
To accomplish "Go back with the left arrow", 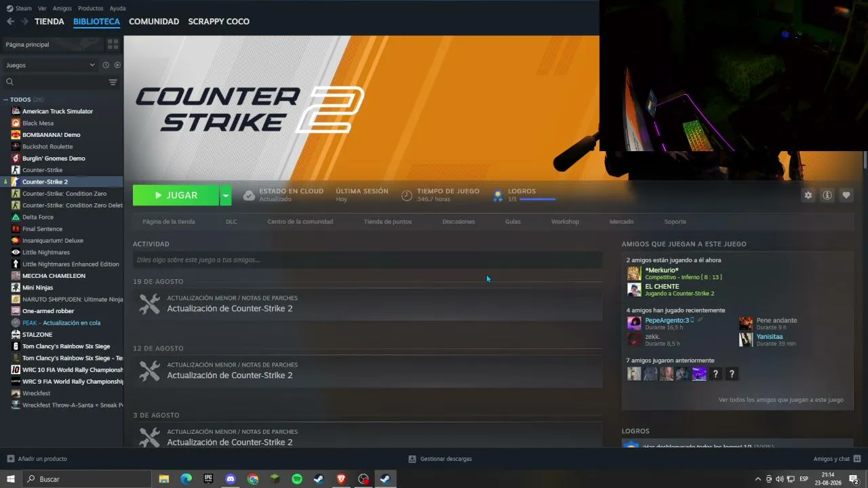I will click(x=10, y=22).
